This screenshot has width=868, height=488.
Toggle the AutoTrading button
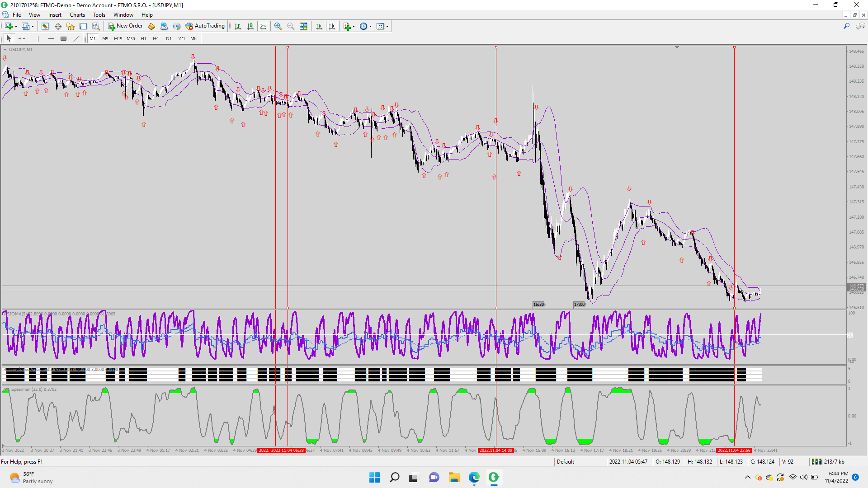point(205,26)
